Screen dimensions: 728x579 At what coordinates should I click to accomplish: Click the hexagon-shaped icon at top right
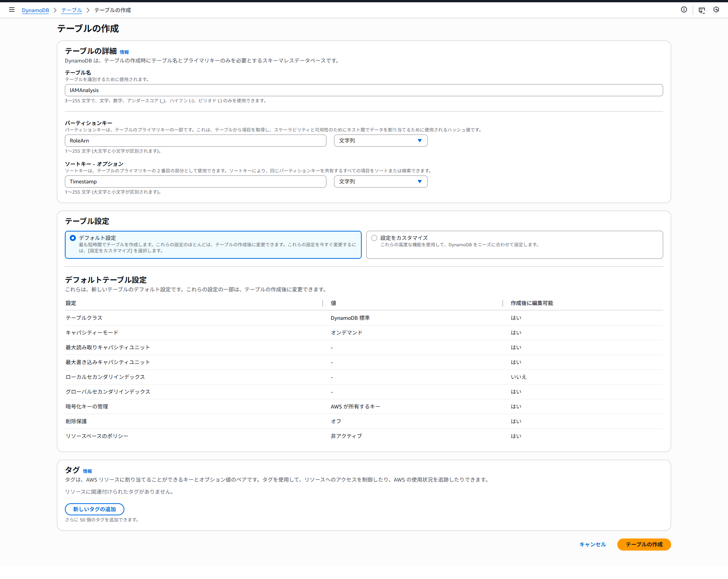click(716, 9)
